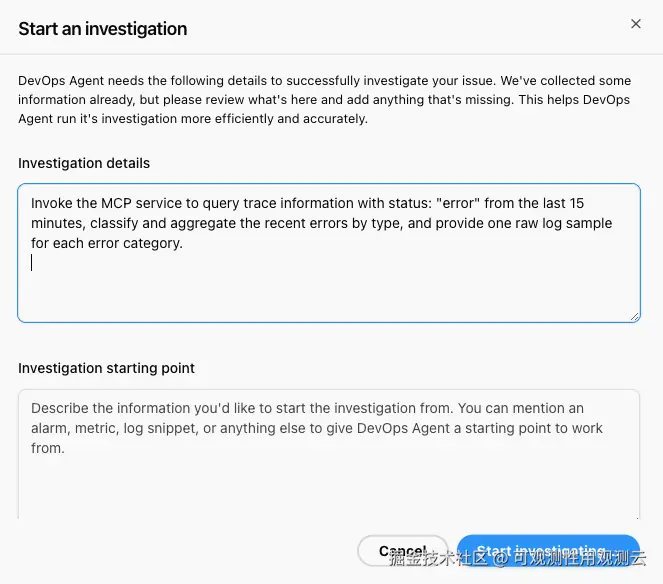Click the watermark text at the bottom
Viewport: 663px width, 584px height.
[518, 558]
